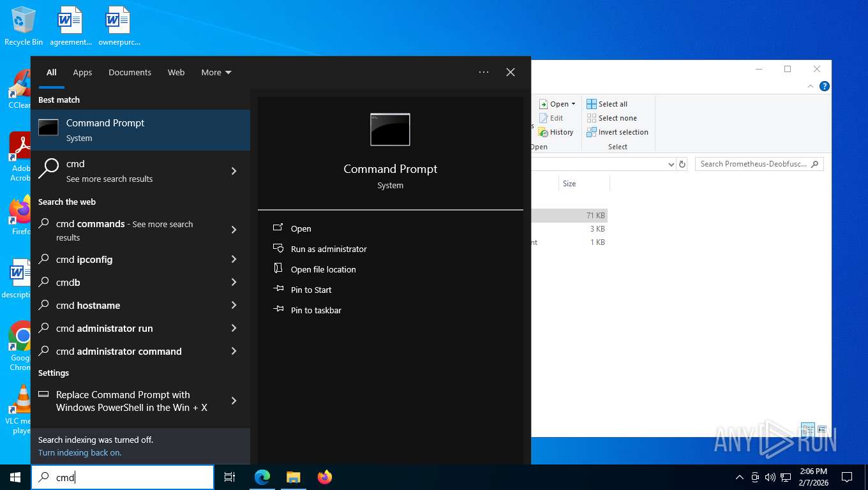This screenshot has height=490, width=868.
Task: Launch Microsoft Edge from the taskbar
Action: 262,477
